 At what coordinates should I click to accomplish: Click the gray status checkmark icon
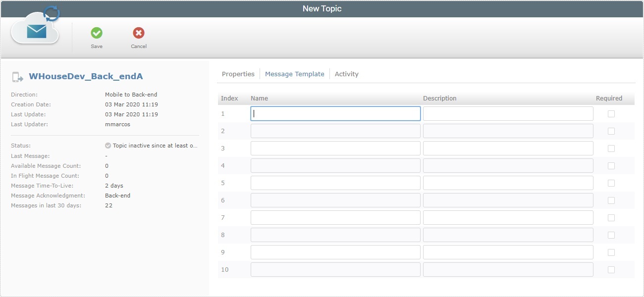(107, 145)
